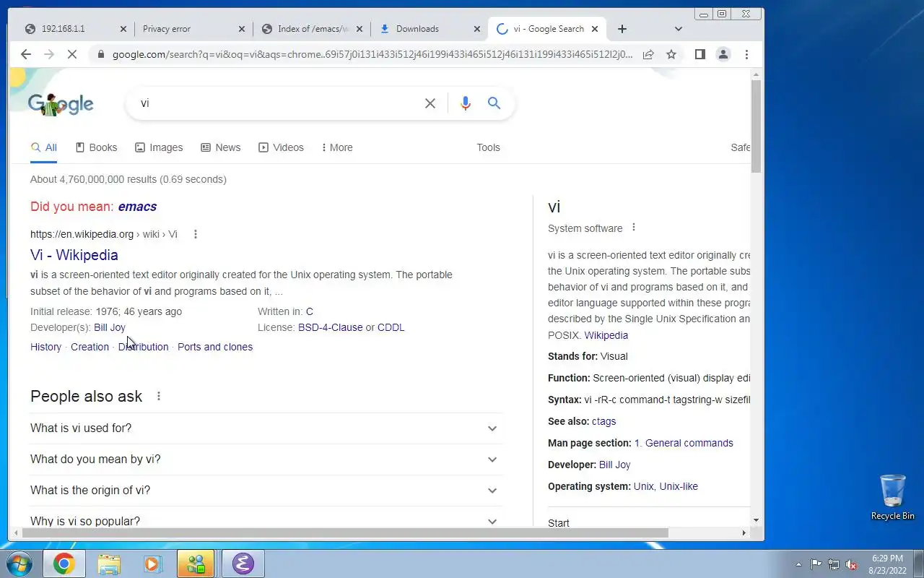Close the 192.168.1.1 tab
924x578 pixels.
[123, 29]
